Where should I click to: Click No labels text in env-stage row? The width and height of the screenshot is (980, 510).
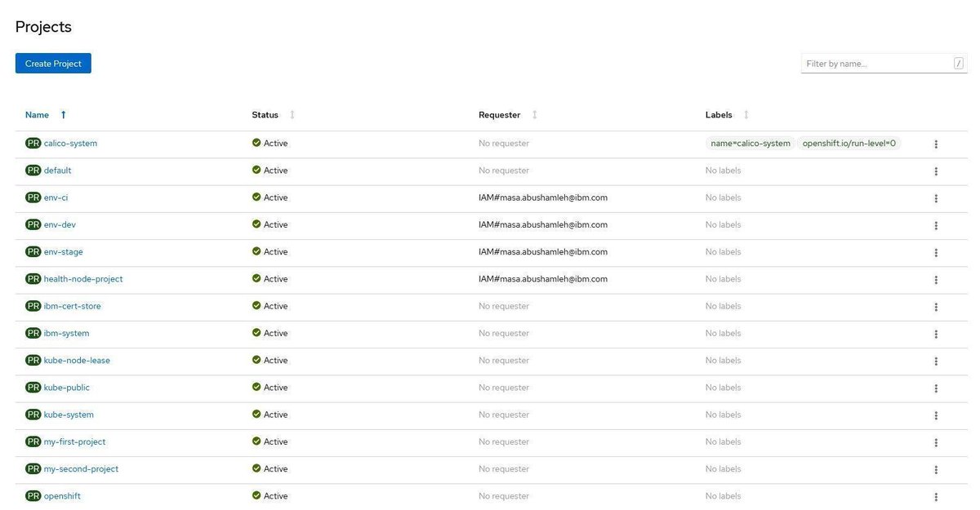pos(724,251)
